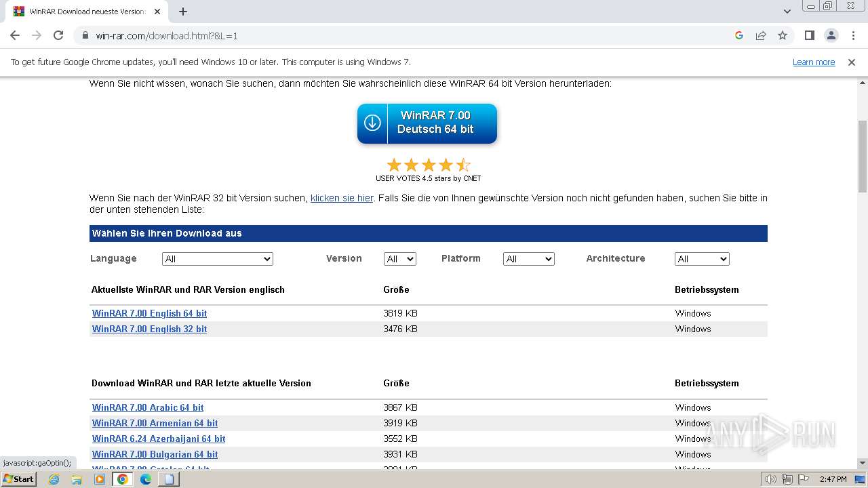Click 'Aktuellste WinRAR und RAR Version englisch' heading
This screenshot has width=868, height=488.
point(188,289)
